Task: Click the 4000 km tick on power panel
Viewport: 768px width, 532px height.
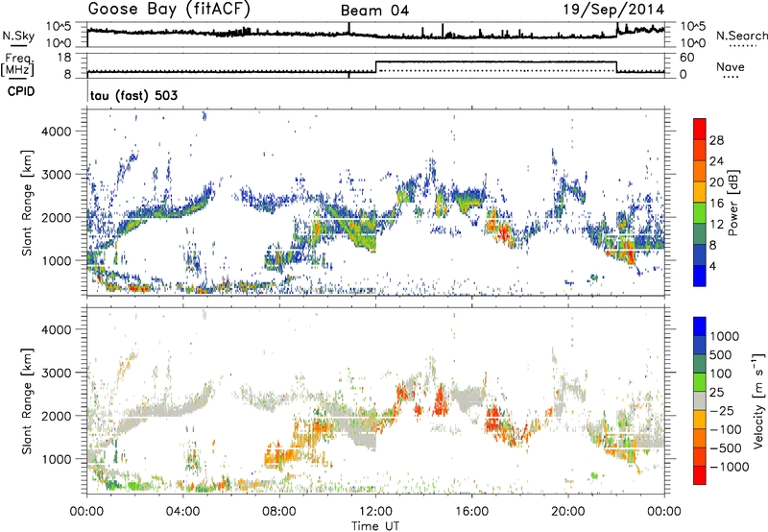Action: 56,132
